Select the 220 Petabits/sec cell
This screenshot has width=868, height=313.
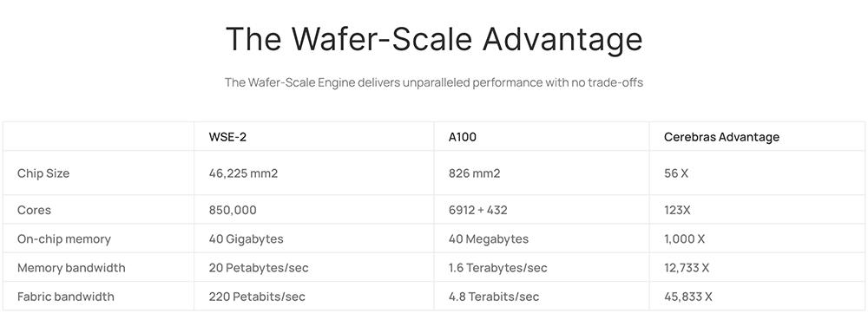pos(257,297)
